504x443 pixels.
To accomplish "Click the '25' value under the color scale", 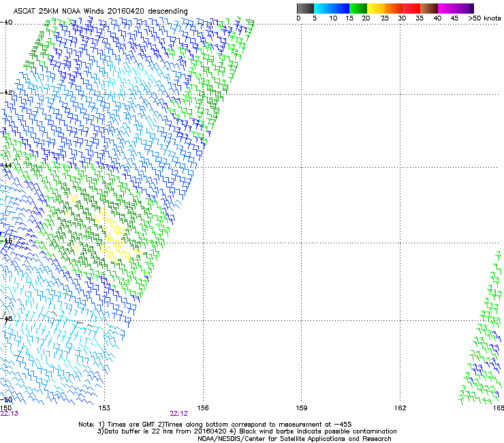I will [x=385, y=18].
